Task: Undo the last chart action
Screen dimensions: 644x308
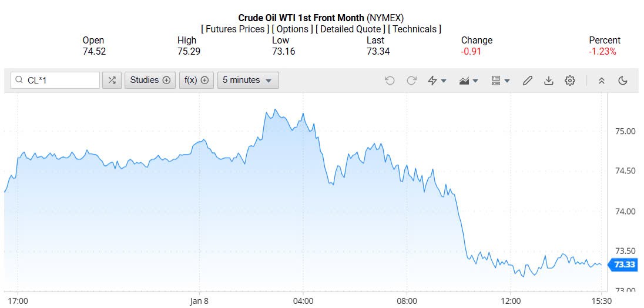Action: [x=390, y=81]
